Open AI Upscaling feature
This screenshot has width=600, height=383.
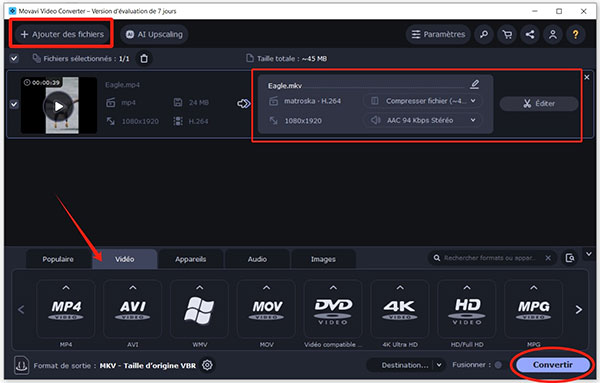pyautogui.click(x=155, y=34)
